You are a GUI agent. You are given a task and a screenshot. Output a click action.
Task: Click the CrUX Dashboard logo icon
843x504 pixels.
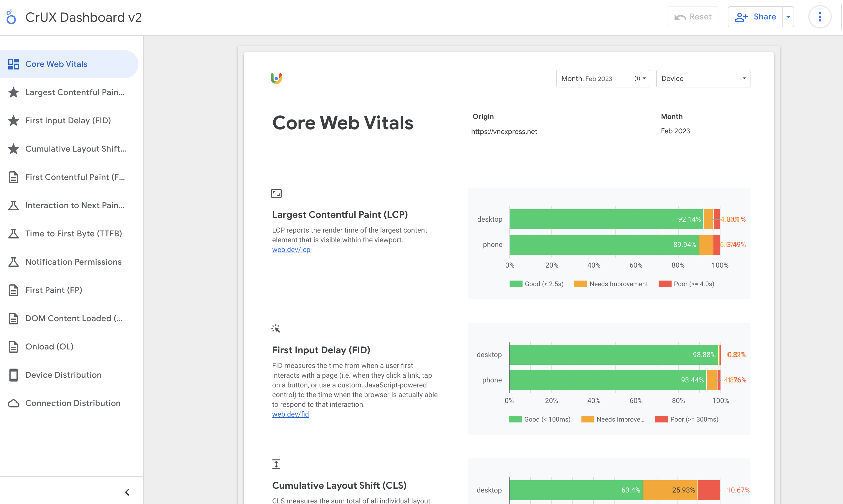click(11, 17)
